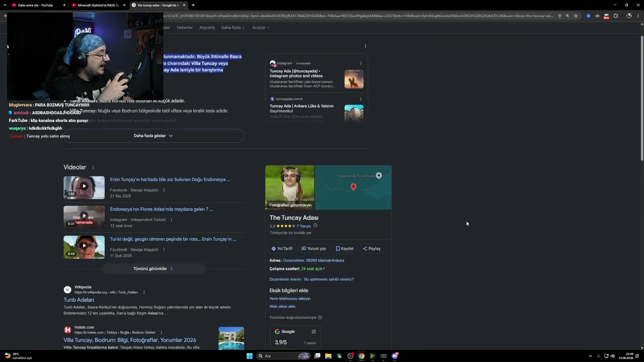
Task: Open the volume control in the system tray
Action: pos(612,356)
